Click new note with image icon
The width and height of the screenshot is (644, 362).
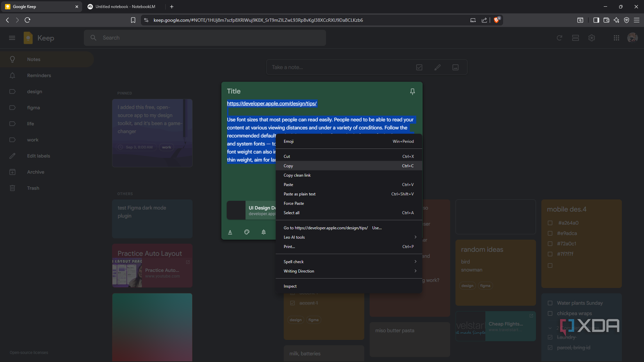[455, 67]
